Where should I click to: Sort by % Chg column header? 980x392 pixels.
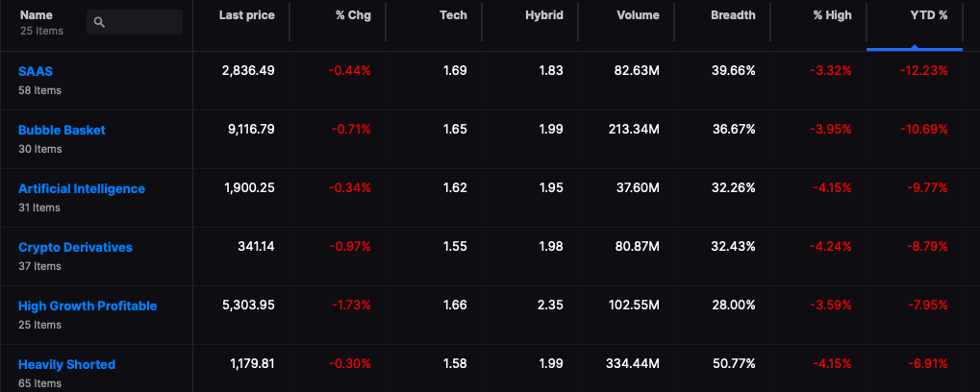coord(353,15)
